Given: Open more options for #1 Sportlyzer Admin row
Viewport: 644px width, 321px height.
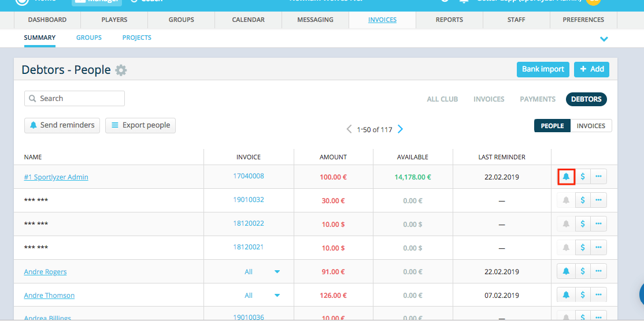Looking at the screenshot, I should [598, 177].
